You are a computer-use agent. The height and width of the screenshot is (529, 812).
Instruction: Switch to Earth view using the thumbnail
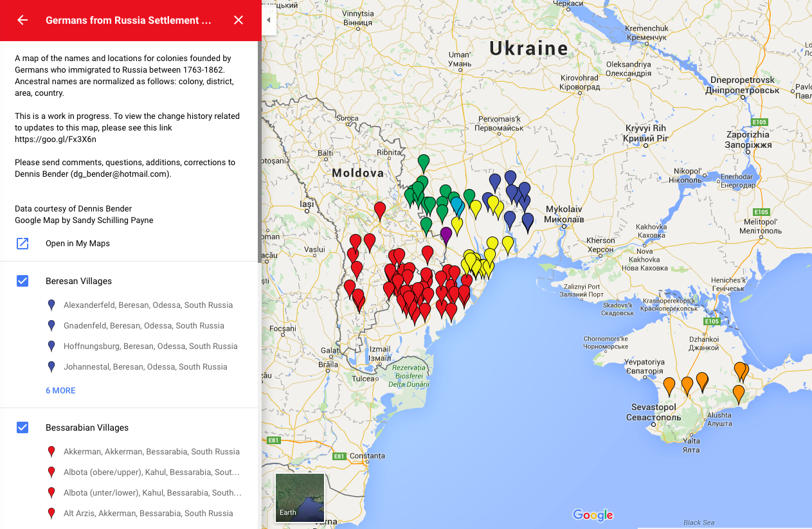[300, 497]
